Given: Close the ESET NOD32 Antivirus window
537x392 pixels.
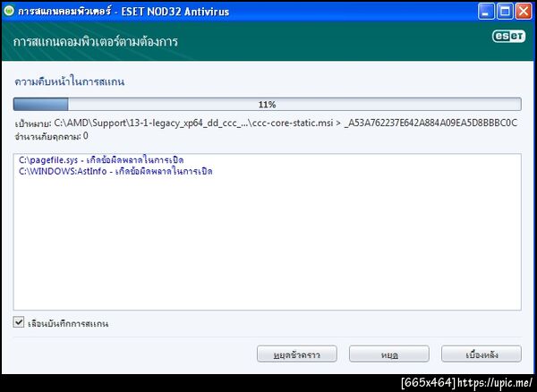Looking at the screenshot, I should pyautogui.click(x=524, y=12).
